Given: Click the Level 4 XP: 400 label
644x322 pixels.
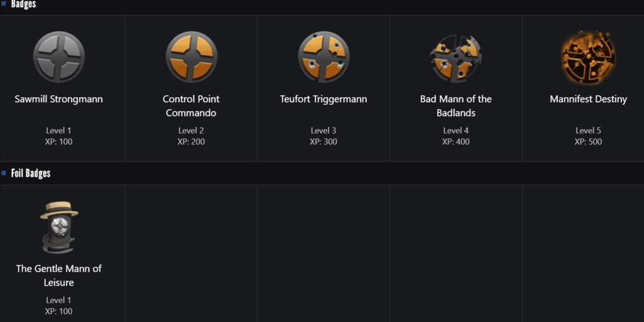Looking at the screenshot, I should point(456,136).
